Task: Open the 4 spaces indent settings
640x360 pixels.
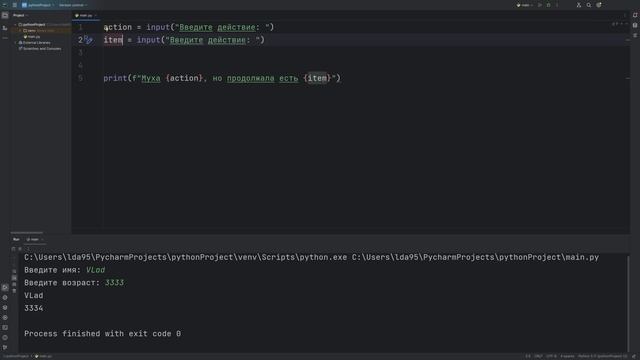Action: tap(567, 356)
